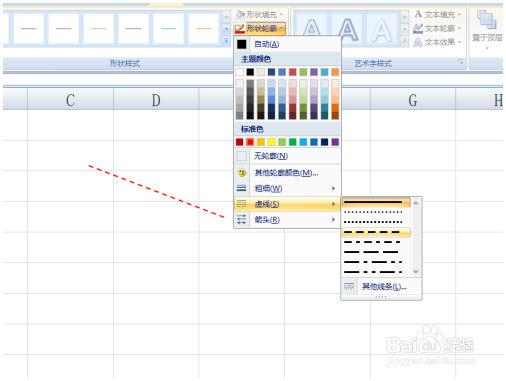
Task: Click the dash list scrollbar down arrow
Action: (x=416, y=272)
